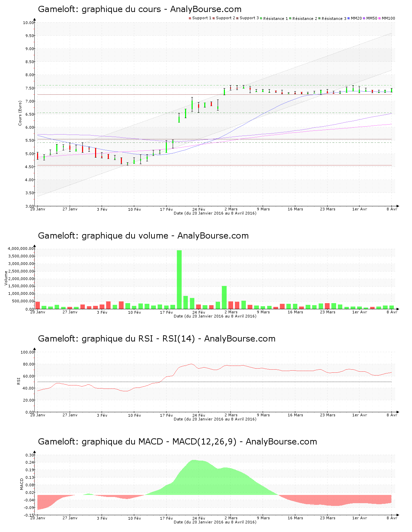Viewport: 412px width, 532px height.
Task: Click the '-0.15' MACD axis tick
Action: [29, 515]
